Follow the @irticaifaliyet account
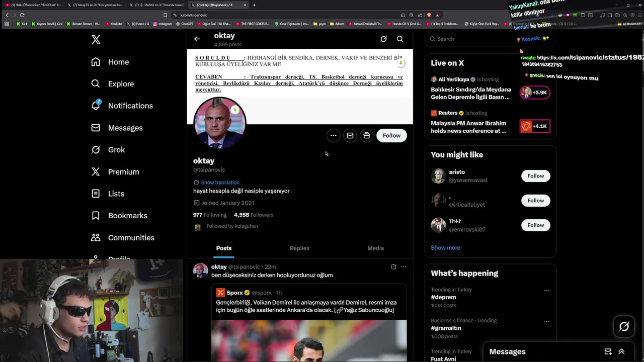This screenshot has width=644, height=362. tap(535, 201)
